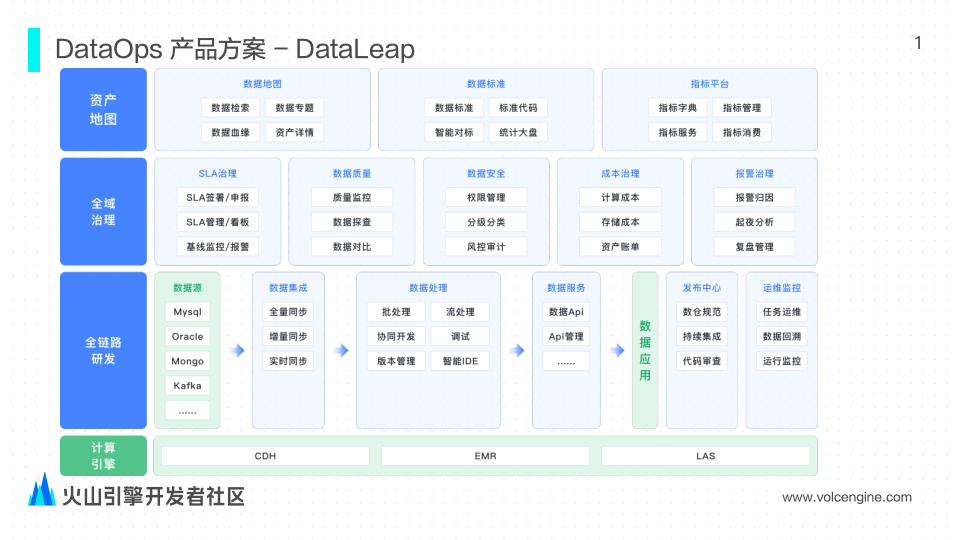960x540 pixels.
Task: Click the 协同开发 box
Action: pos(396,337)
